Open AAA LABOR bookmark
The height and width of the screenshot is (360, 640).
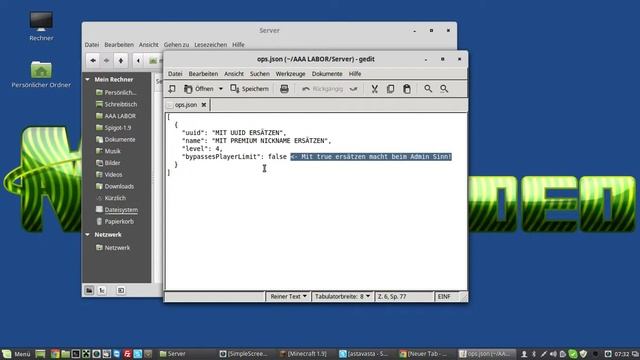pos(116,116)
